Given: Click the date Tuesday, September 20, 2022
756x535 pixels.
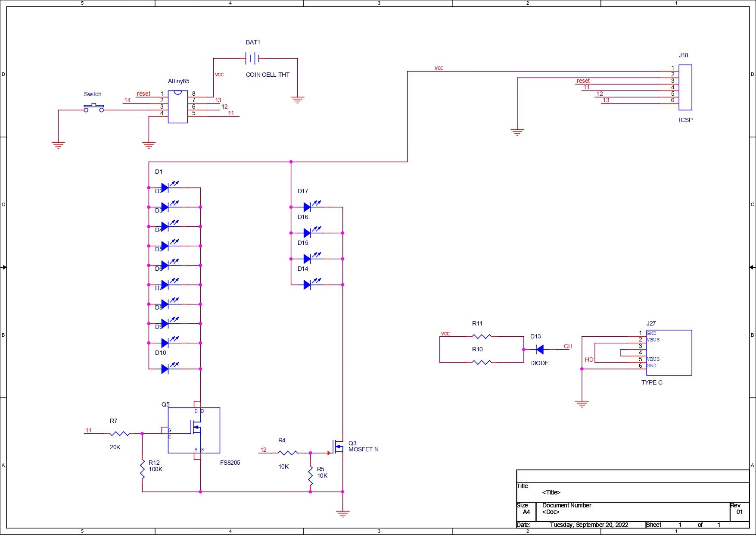Looking at the screenshot, I should pyautogui.click(x=589, y=525).
